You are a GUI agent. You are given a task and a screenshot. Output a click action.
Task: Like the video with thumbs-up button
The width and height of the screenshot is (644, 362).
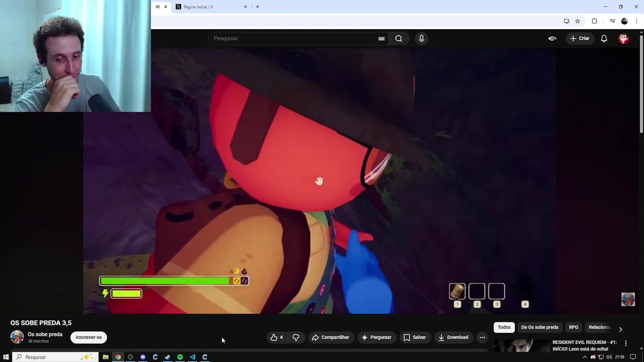[x=276, y=337]
